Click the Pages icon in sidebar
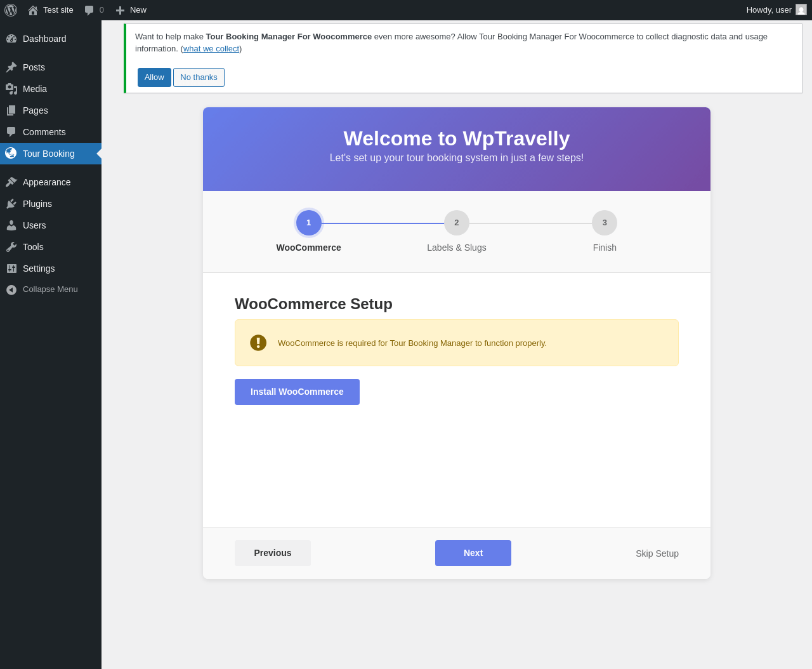This screenshot has width=812, height=669. tap(11, 110)
